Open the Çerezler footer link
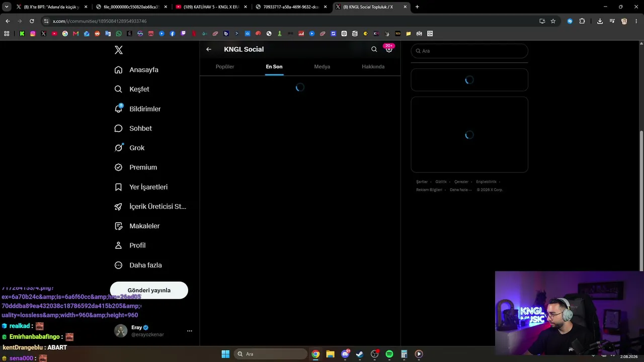Viewport: 644px width, 362px height. (461, 182)
